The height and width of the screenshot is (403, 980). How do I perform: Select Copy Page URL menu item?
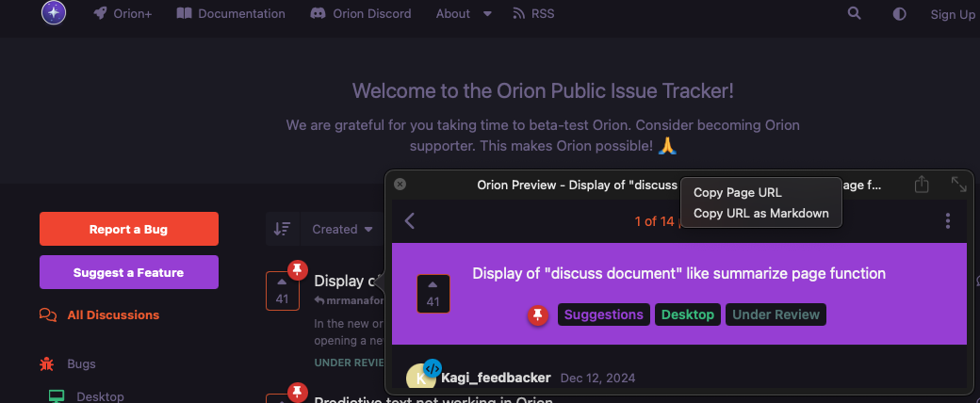737,193
